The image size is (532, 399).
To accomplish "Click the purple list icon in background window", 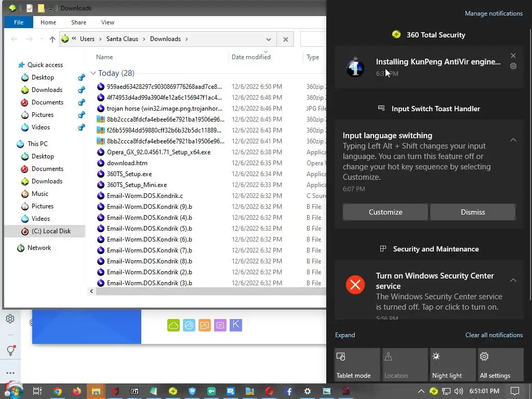I will pos(220,325).
